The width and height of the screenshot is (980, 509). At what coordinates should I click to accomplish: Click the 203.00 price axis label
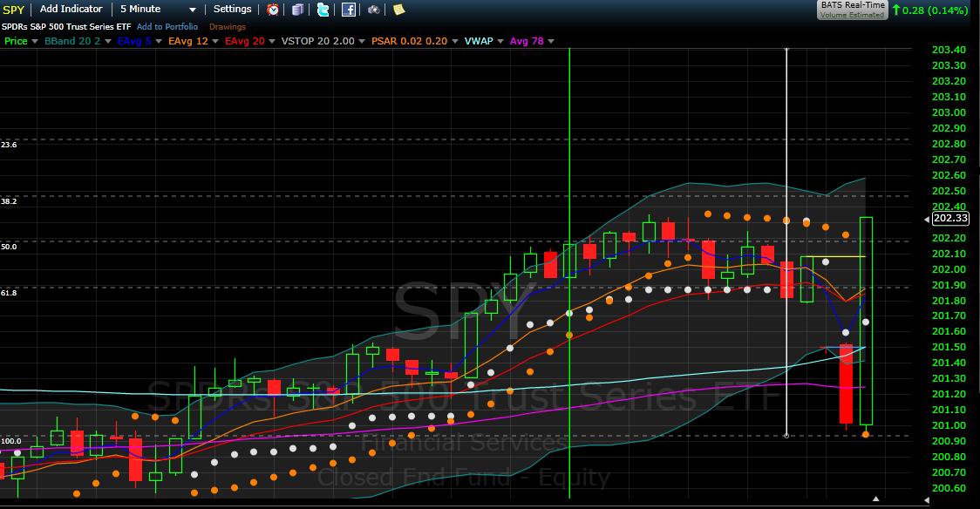click(949, 112)
